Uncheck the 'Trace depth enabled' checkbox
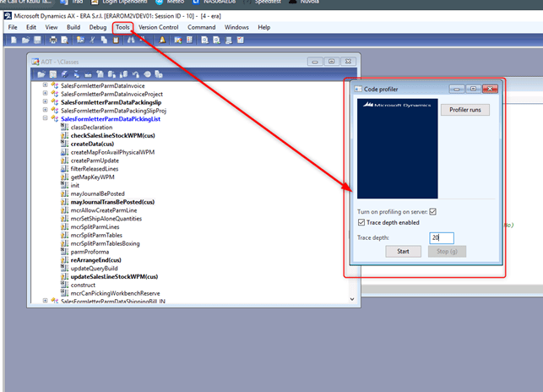Viewport: 543px width, 392px height. point(361,222)
